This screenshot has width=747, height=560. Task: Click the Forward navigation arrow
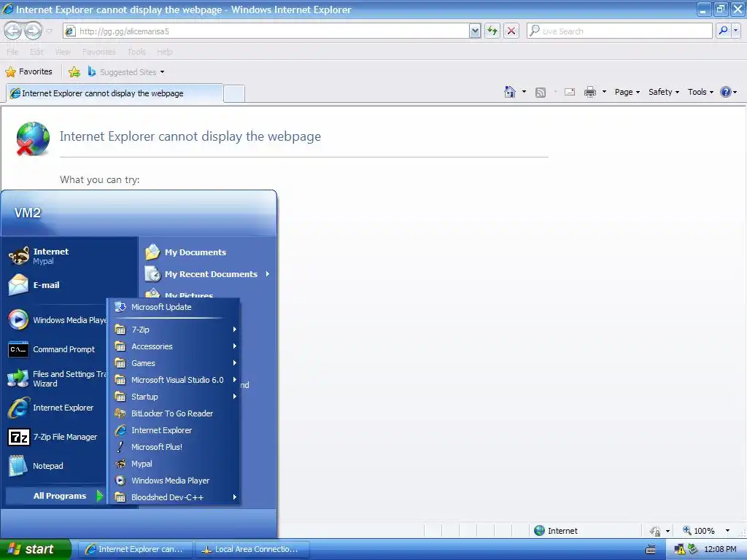click(33, 31)
